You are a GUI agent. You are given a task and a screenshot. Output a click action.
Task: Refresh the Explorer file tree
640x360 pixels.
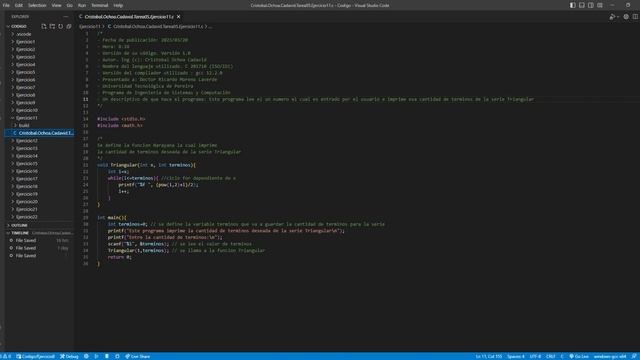(60, 26)
